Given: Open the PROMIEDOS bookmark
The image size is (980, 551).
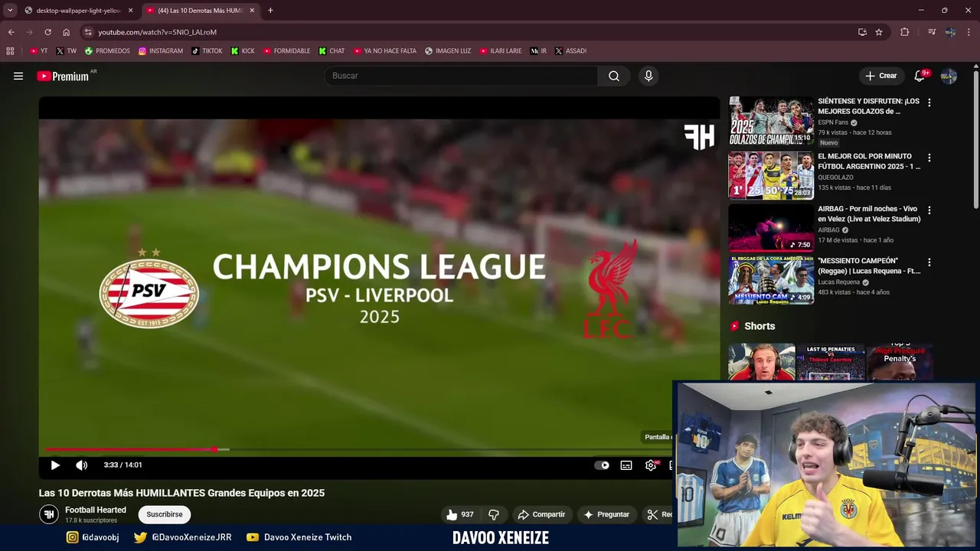Looking at the screenshot, I should click(x=107, y=51).
